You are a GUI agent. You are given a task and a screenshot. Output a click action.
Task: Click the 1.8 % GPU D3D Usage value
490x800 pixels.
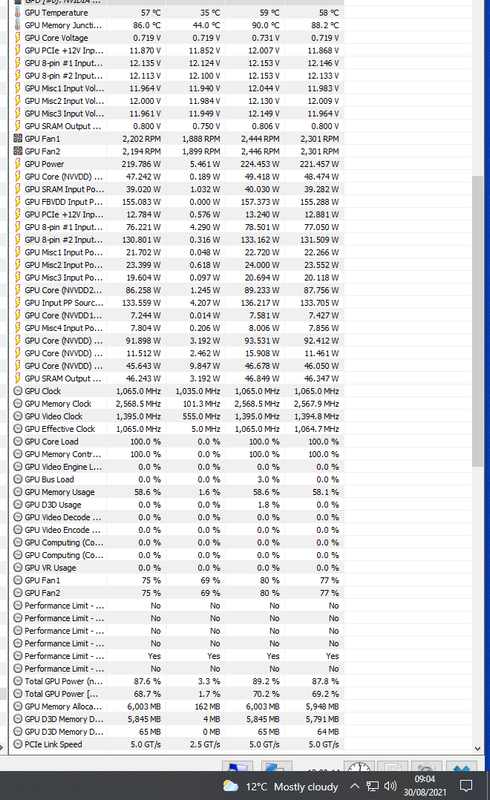(268, 505)
